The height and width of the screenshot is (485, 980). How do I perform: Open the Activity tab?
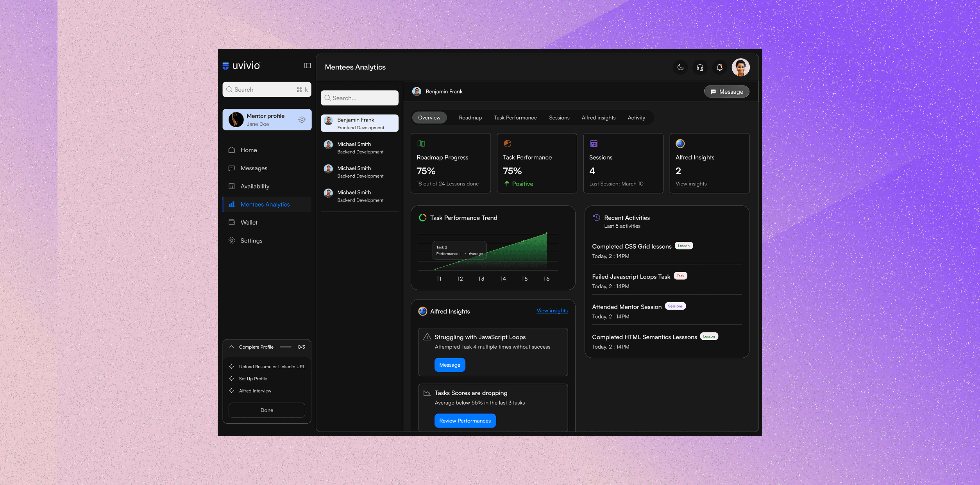tap(636, 118)
